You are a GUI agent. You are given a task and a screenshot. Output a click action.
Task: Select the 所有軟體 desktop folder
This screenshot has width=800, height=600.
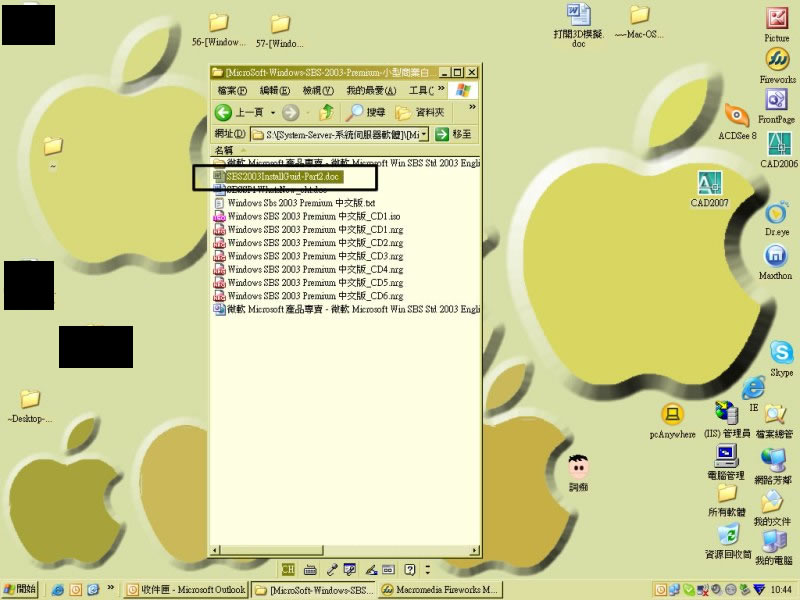click(x=727, y=500)
